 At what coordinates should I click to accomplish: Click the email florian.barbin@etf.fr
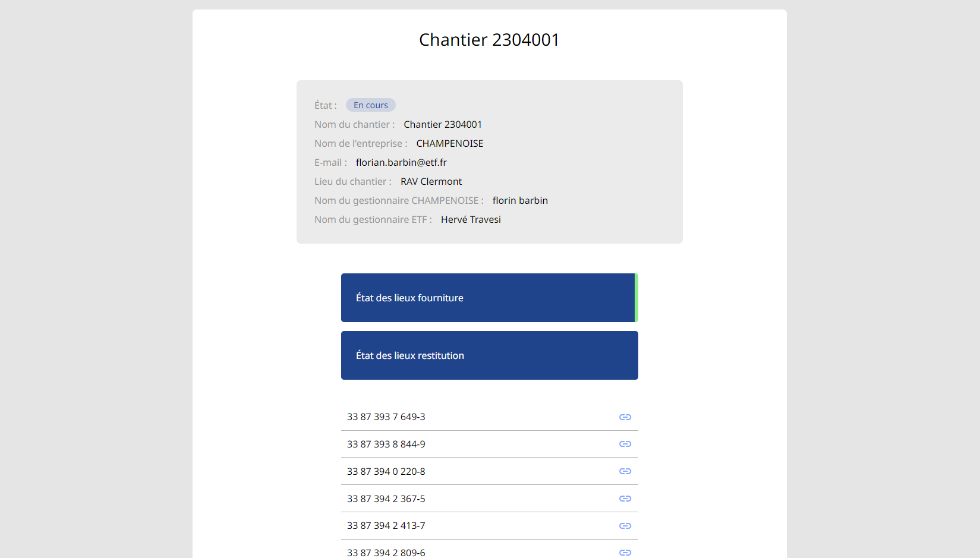401,162
